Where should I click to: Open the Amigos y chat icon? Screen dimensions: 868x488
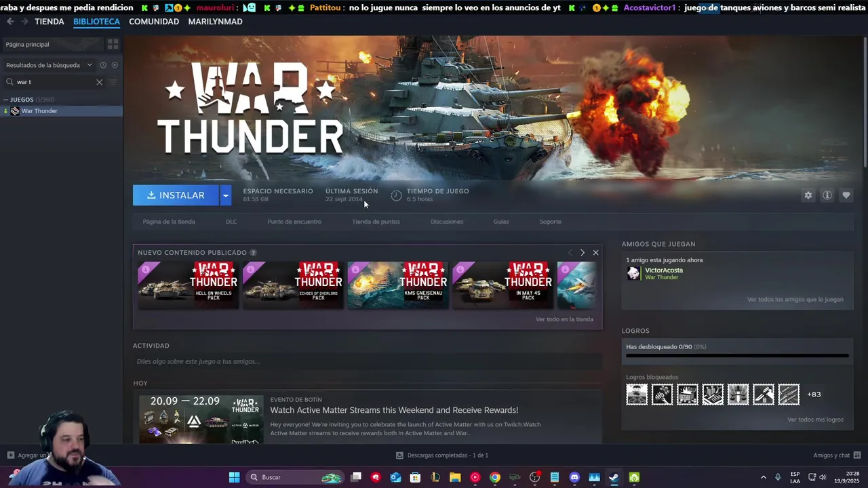857,455
